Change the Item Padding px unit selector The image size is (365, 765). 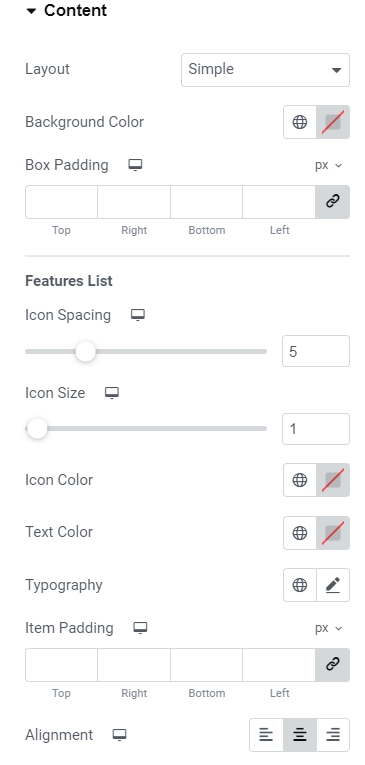coord(328,628)
